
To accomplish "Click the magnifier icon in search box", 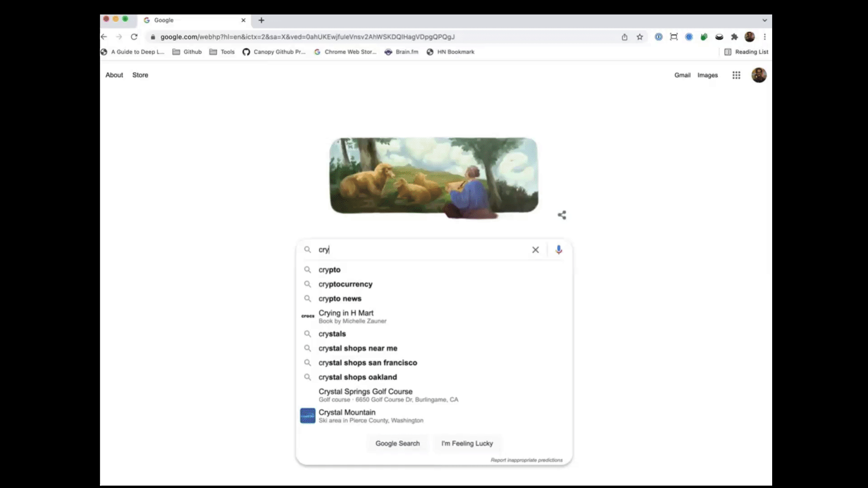I will pos(307,250).
